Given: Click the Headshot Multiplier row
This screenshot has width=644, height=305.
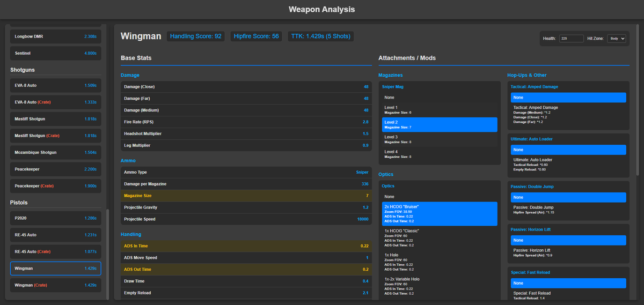Looking at the screenshot, I should pyautogui.click(x=246, y=133).
